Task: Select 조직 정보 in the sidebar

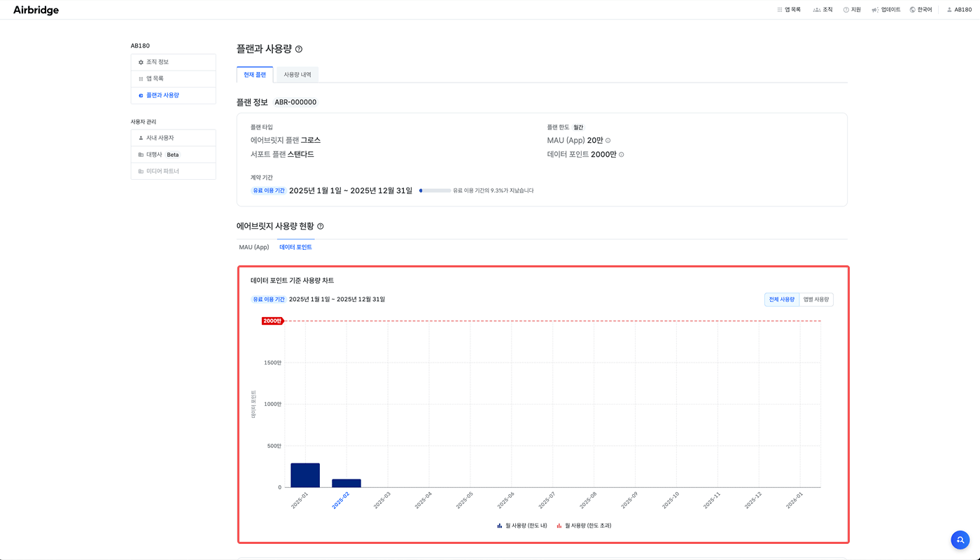Action: coord(173,62)
